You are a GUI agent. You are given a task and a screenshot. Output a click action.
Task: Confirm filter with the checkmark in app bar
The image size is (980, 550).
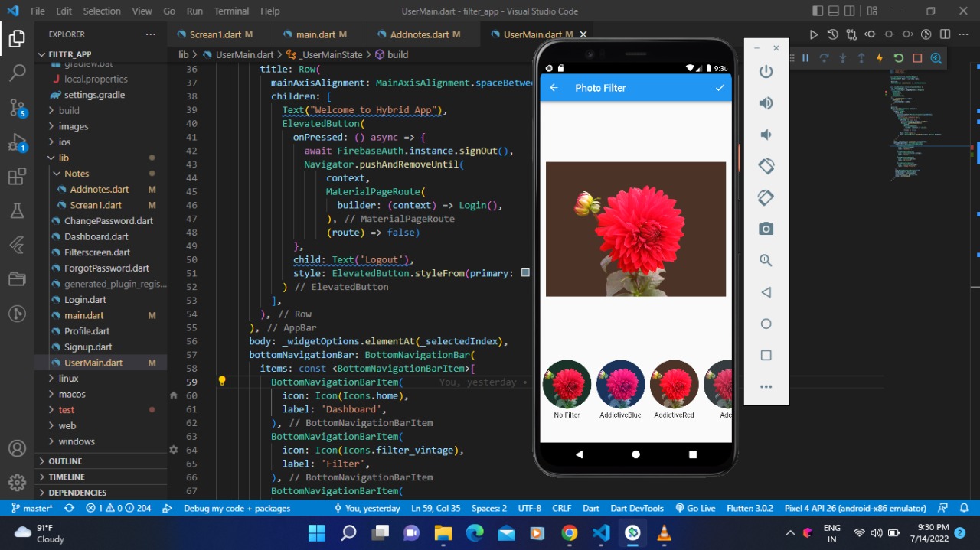[720, 88]
